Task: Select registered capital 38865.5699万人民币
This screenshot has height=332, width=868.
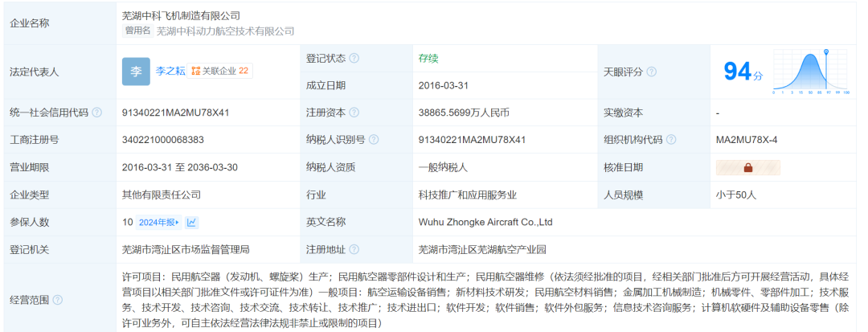Action: pos(464,113)
